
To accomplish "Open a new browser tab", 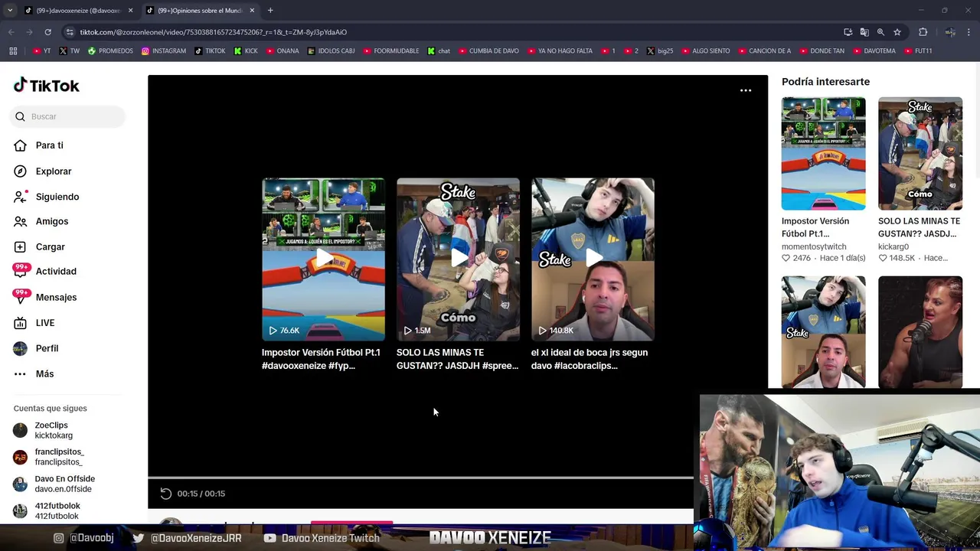I will [x=270, y=11].
